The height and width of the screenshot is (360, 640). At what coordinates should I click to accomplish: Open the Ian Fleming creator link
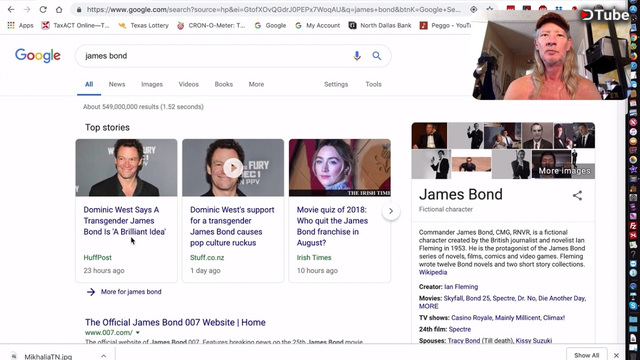(x=461, y=287)
